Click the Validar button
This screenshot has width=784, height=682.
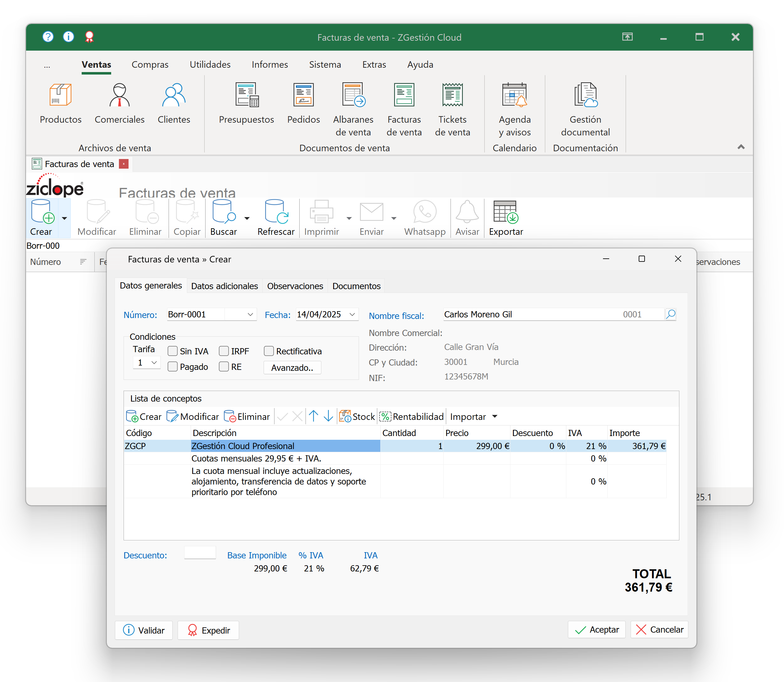[x=144, y=630]
